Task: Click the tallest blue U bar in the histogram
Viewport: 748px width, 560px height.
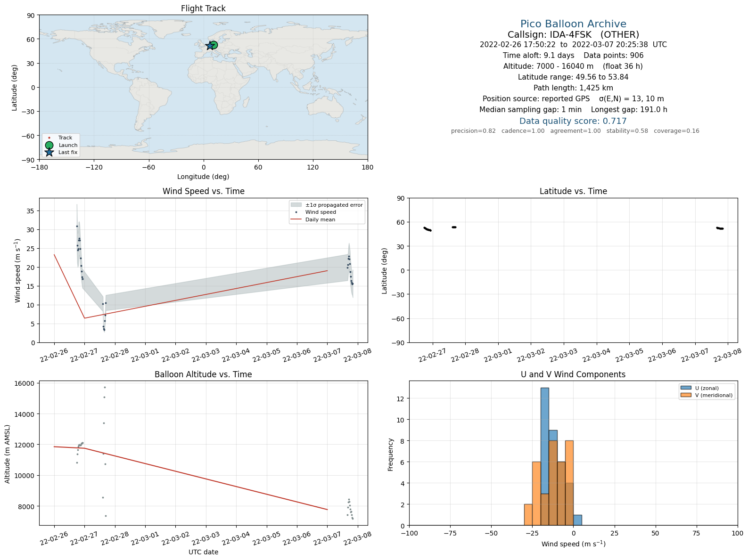Action: [x=544, y=456]
